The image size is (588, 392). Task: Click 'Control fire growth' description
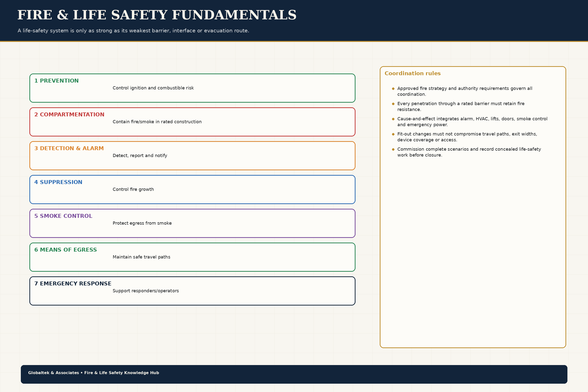pyautogui.click(x=133, y=189)
